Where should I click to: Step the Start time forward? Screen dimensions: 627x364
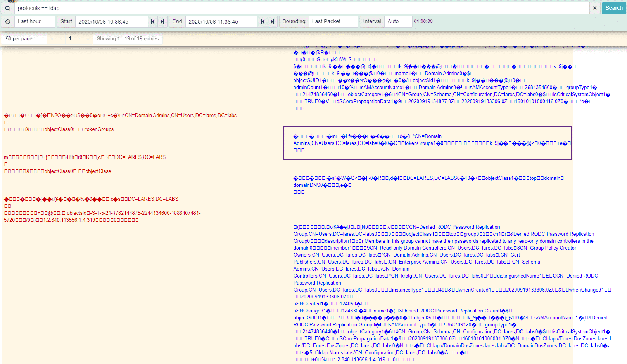tap(162, 22)
